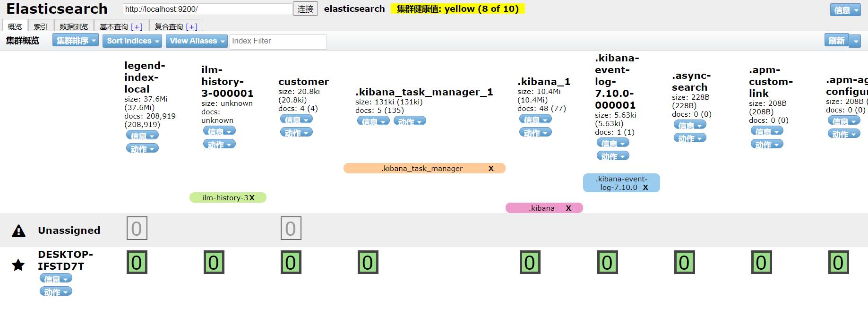Image resolution: width=868 pixels, height=325 pixels.
Task: Select DESKTOP-IFSTD7T shard 0 of .kibana-event-log-7.10.0-000001
Action: point(607,263)
